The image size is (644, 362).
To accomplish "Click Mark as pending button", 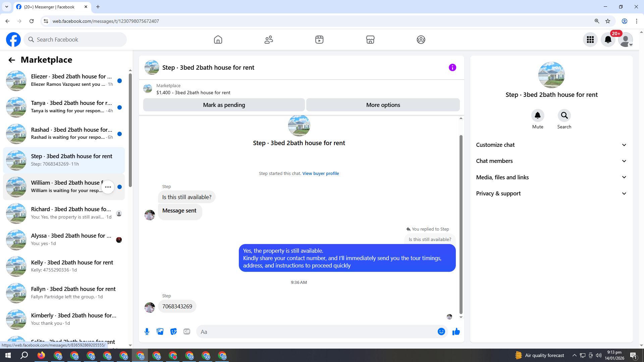I will coord(224,105).
